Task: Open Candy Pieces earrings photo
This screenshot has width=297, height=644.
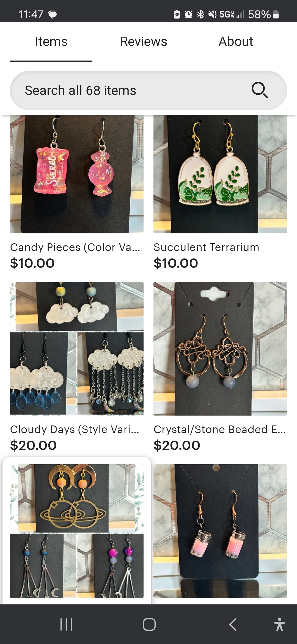Action: (77, 174)
